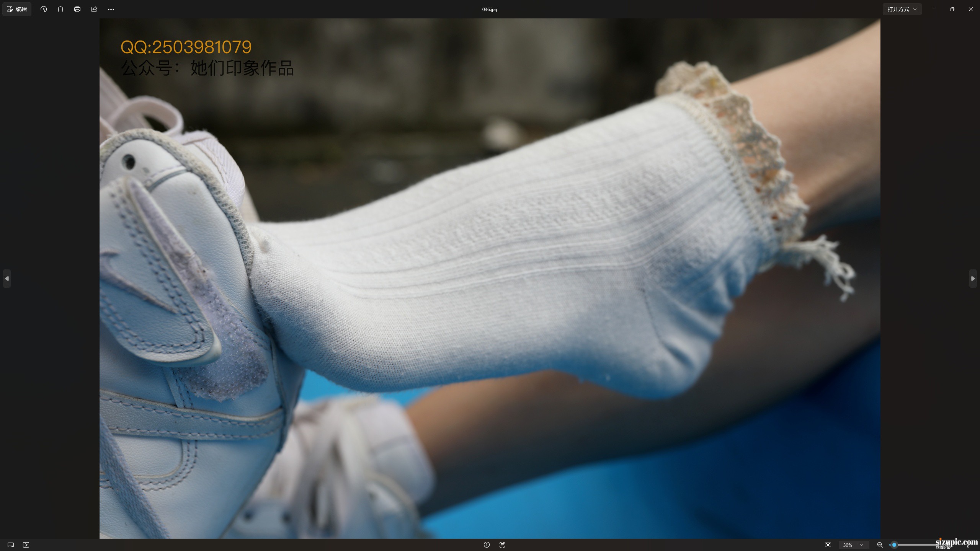Click the chevron beside 打开方式
The width and height of the screenshot is (980, 551).
click(x=915, y=9)
